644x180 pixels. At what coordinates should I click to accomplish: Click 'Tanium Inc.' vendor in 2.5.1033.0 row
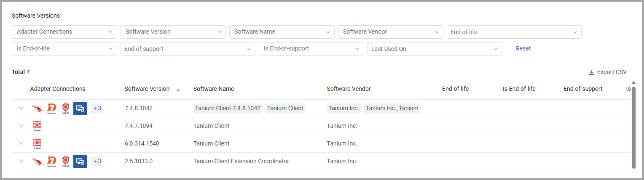tap(342, 161)
